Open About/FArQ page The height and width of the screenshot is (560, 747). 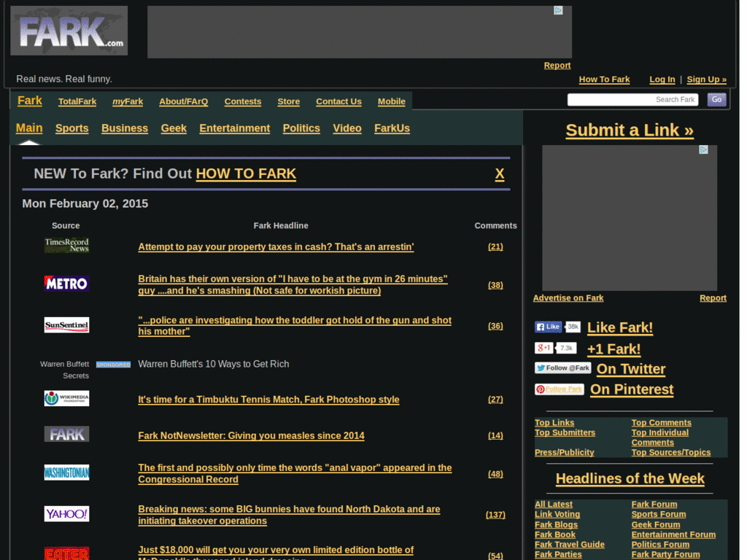[183, 101]
